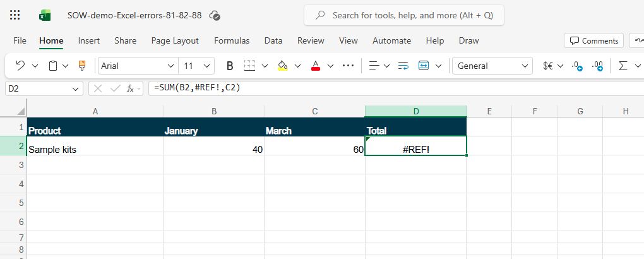Open the Undo dropdown arrow
The image size is (644, 259).
click(x=35, y=66)
